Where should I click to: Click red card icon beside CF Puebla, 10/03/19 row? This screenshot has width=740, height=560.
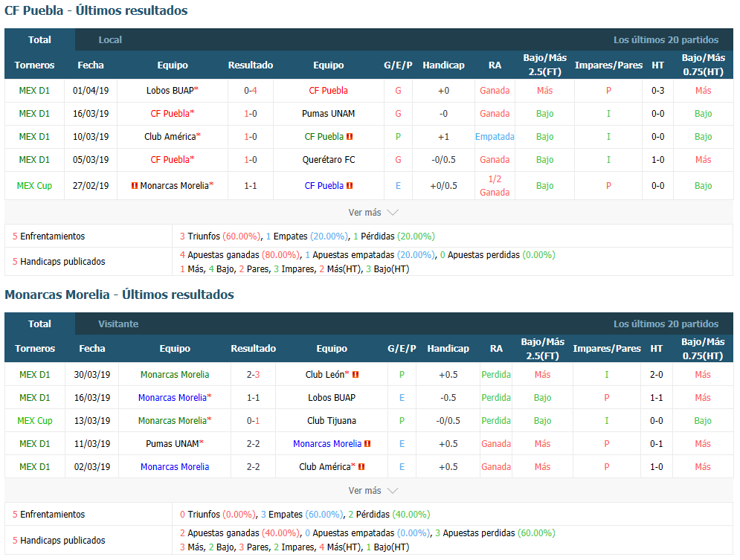click(x=350, y=137)
